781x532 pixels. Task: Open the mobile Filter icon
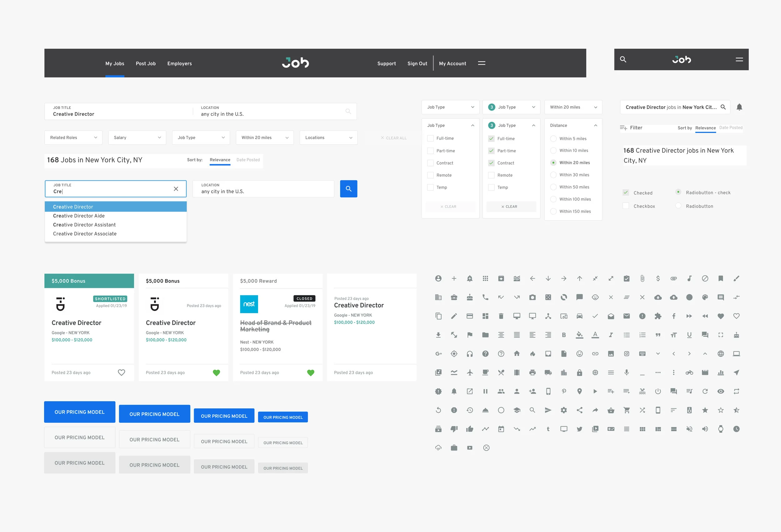point(623,128)
